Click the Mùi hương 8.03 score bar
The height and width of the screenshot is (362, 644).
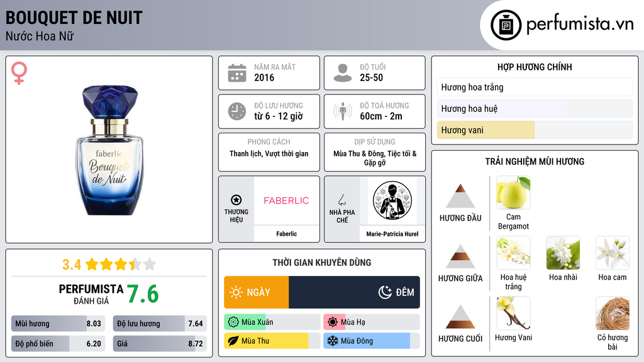[58, 324]
